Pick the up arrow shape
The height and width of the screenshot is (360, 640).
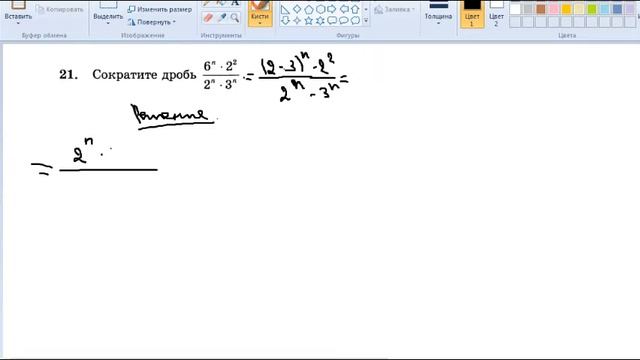point(355,9)
